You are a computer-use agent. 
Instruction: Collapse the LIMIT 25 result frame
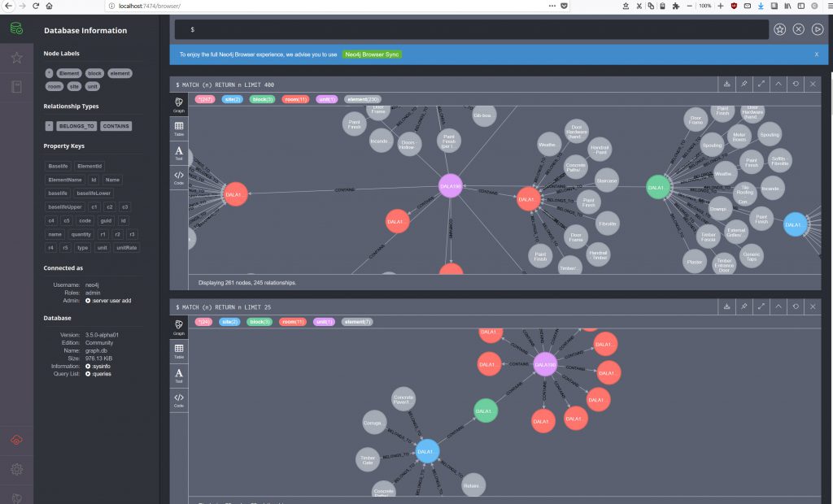[778, 306]
